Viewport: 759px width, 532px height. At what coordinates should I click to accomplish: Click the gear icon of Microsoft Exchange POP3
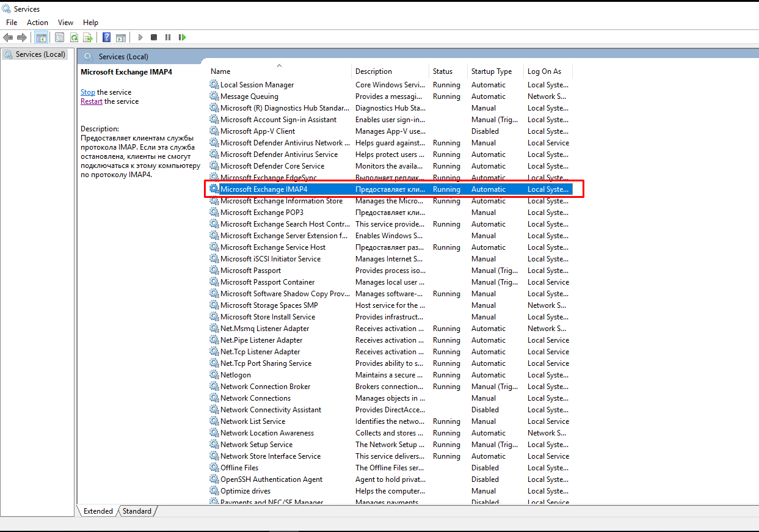click(x=214, y=213)
